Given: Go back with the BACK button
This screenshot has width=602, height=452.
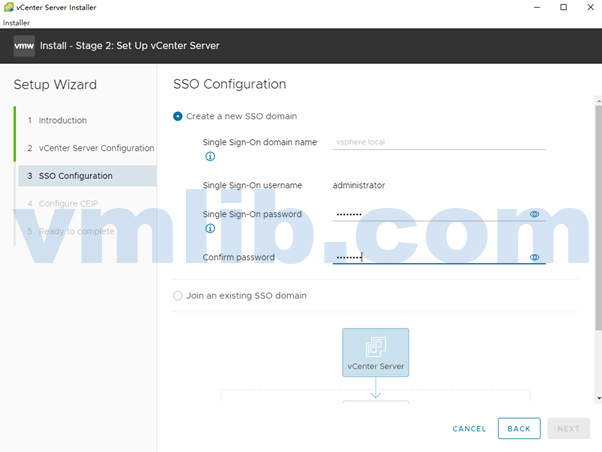Looking at the screenshot, I should (x=519, y=429).
